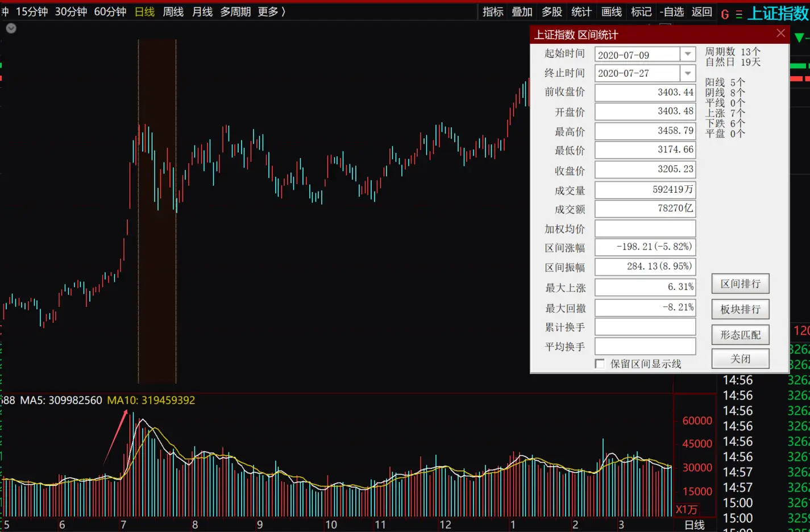
Task: Remove from watchlist with -自选
Action: 672,12
